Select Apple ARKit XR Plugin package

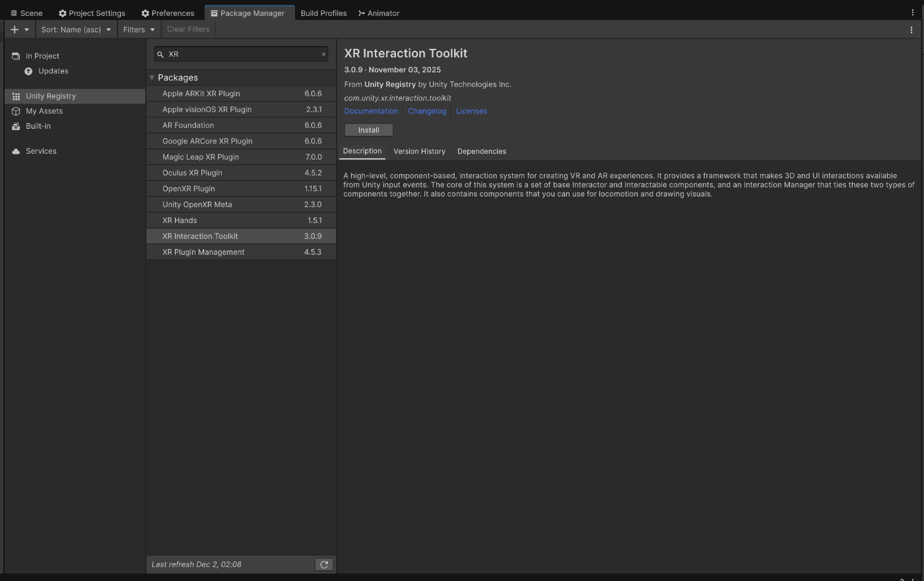coord(241,94)
